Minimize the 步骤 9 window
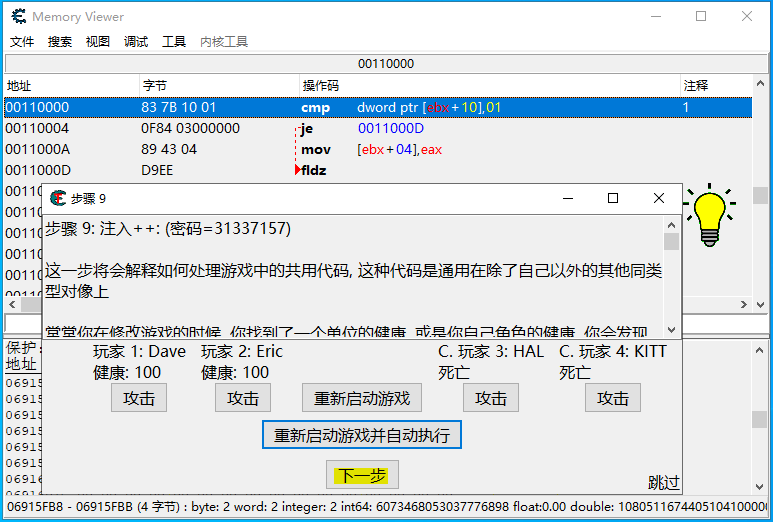 click(x=568, y=198)
